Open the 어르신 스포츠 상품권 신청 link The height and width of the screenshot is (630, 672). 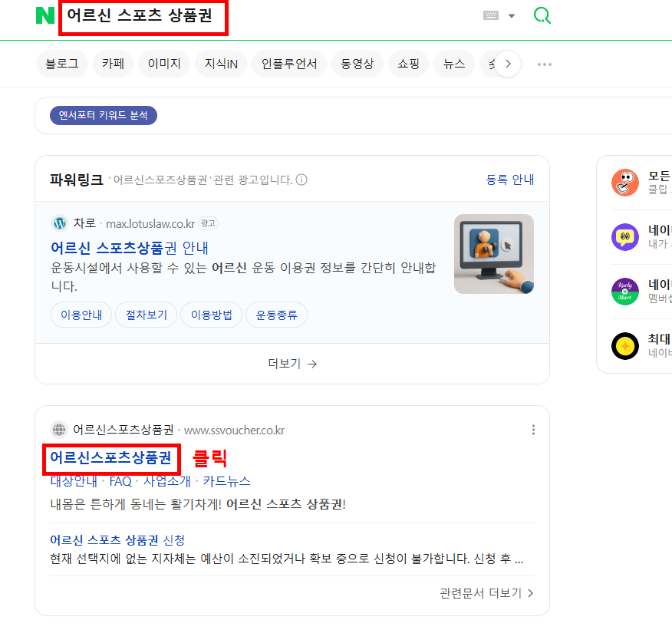117,539
